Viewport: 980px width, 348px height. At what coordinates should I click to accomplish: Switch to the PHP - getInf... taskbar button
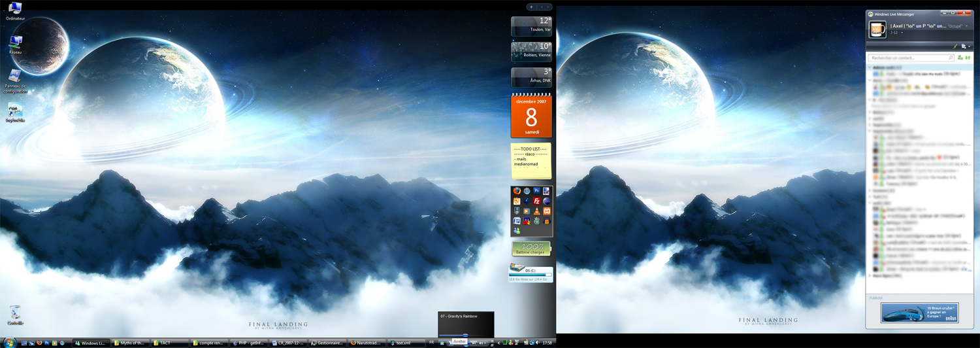tap(248, 343)
